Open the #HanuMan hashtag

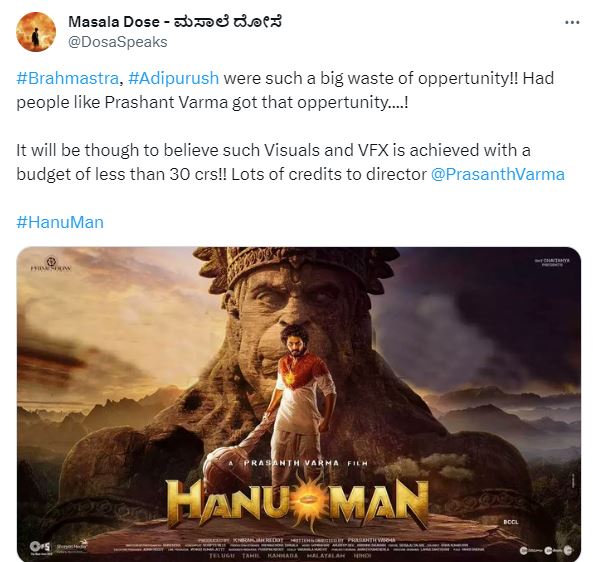(x=60, y=222)
